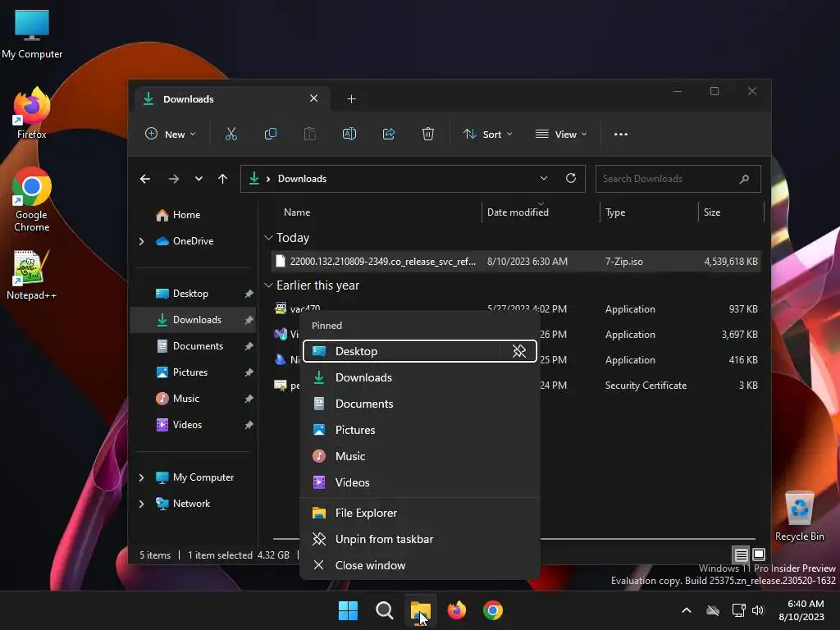Screen dimensions: 840x630
Task: Select the Recycle Bin desktop icon
Action: tap(799, 517)
